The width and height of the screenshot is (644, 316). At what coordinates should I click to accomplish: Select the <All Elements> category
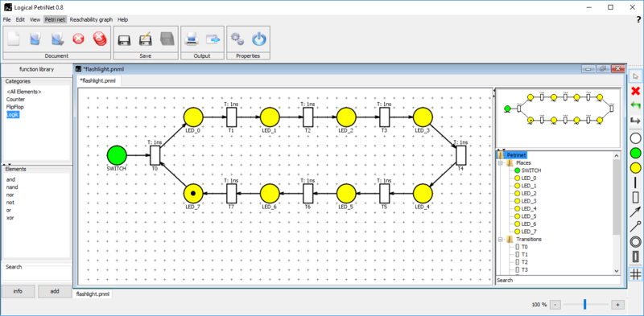(24, 92)
